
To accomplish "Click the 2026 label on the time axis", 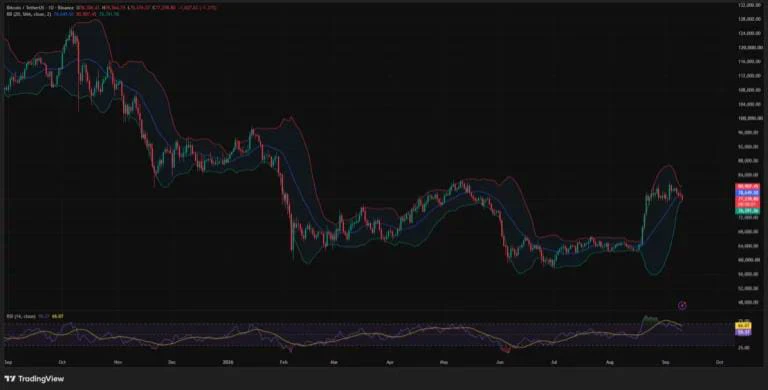I will coord(227,363).
